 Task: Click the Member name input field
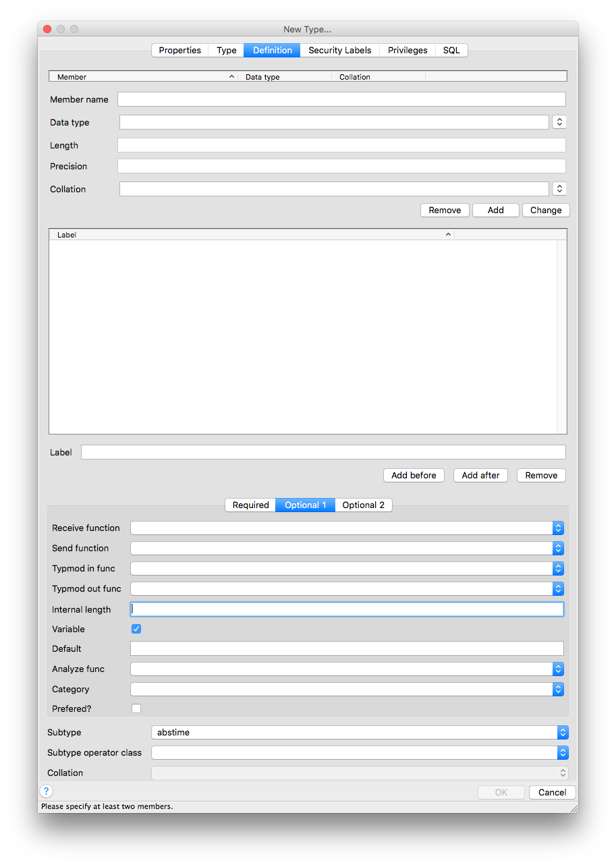pyautogui.click(x=341, y=100)
